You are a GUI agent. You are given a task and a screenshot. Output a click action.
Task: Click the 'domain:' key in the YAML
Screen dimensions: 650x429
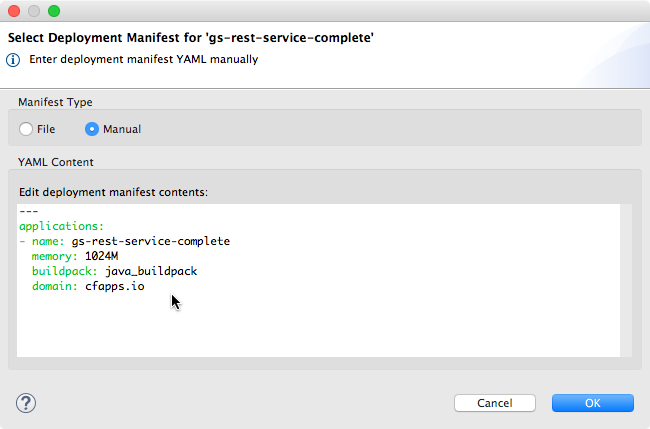(x=55, y=286)
